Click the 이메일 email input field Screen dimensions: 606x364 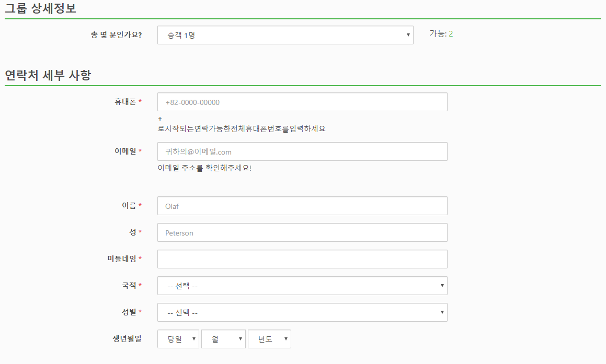click(x=302, y=151)
